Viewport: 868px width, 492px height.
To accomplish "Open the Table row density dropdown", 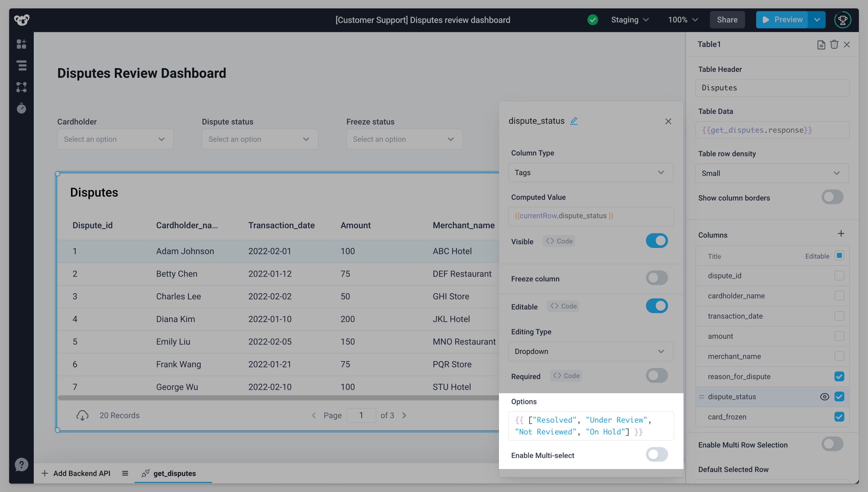I will (772, 173).
